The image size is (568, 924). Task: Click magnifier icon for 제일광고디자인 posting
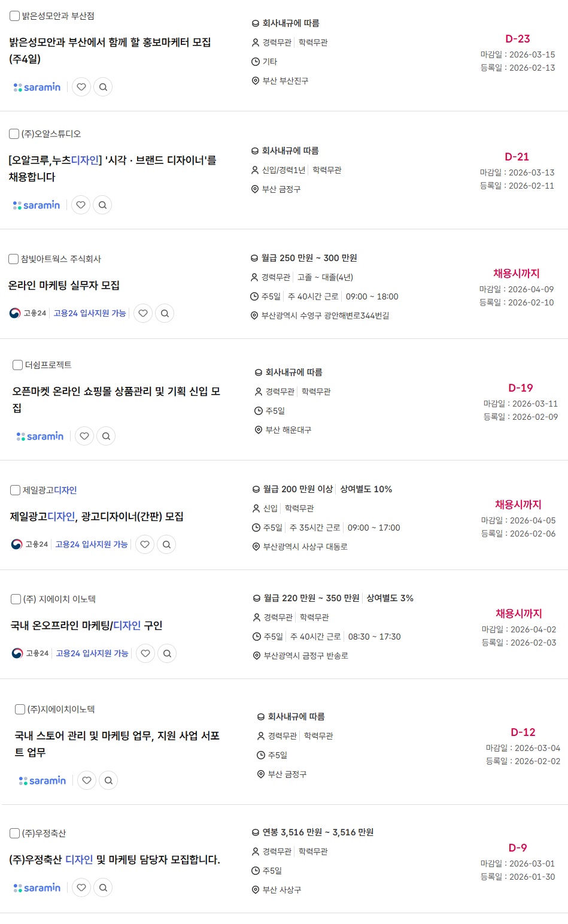pos(166,544)
